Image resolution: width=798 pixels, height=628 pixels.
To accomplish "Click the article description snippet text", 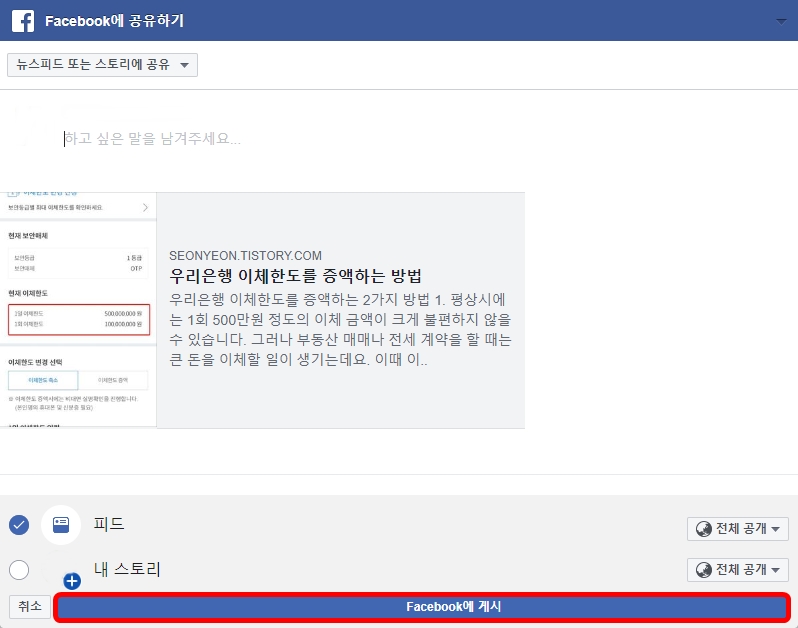I will coord(340,329).
